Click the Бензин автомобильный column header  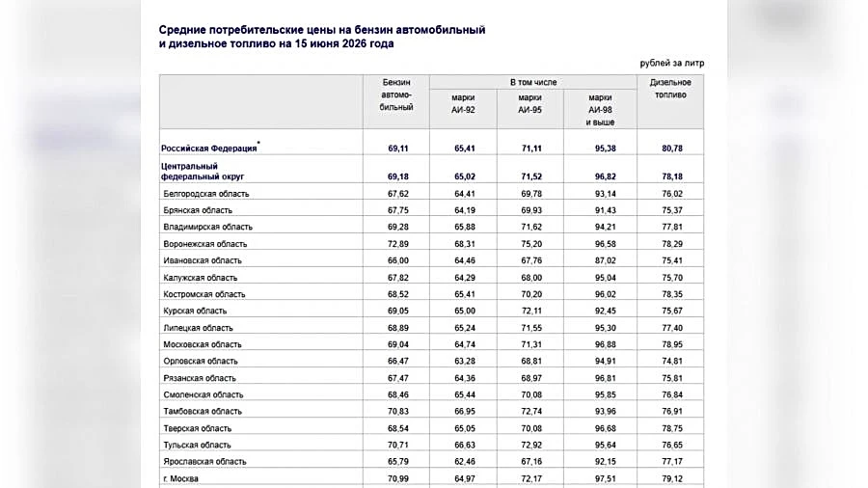(x=396, y=95)
